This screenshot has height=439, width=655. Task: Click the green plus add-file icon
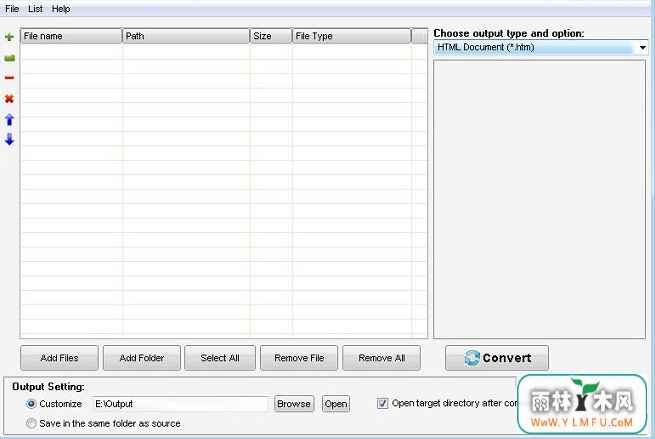[9, 37]
